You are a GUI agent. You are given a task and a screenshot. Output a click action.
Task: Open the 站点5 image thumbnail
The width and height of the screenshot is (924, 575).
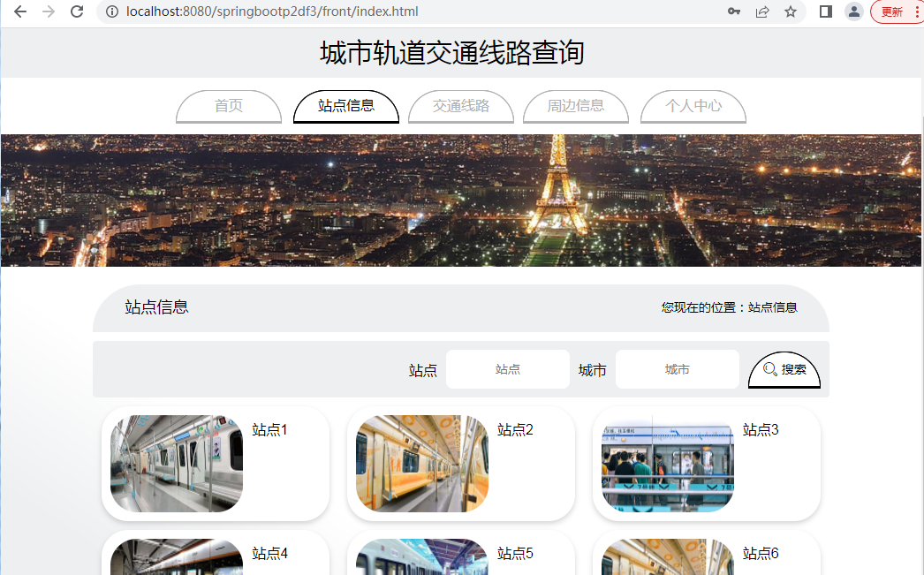(x=422, y=556)
